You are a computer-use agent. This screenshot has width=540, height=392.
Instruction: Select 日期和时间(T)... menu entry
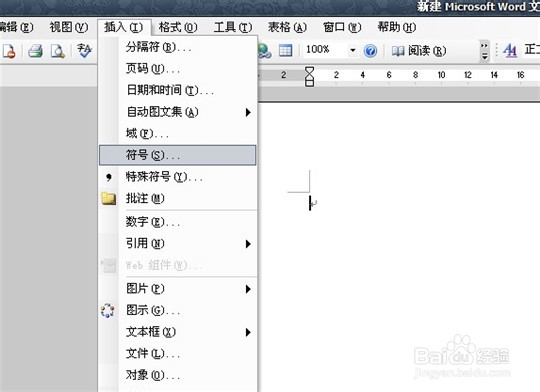pyautogui.click(x=178, y=90)
